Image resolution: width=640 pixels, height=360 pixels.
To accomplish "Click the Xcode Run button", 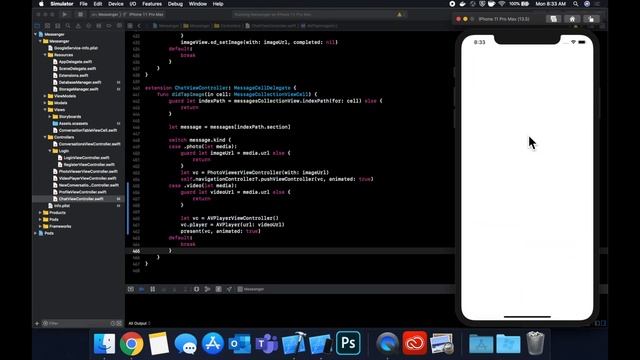I will (x=64, y=14).
